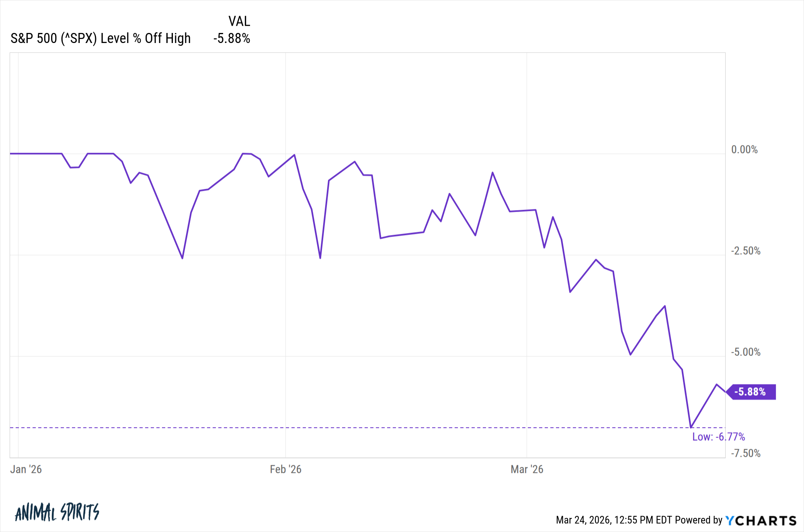Viewport: 804px width, 532px height.
Task: Click the 0.00% y-axis label
Action: 745,150
